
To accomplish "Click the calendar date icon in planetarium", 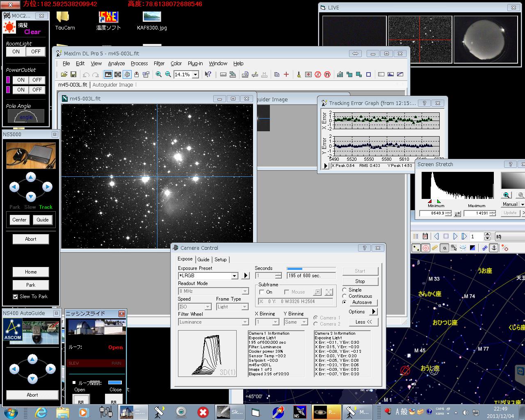I will [425, 236].
